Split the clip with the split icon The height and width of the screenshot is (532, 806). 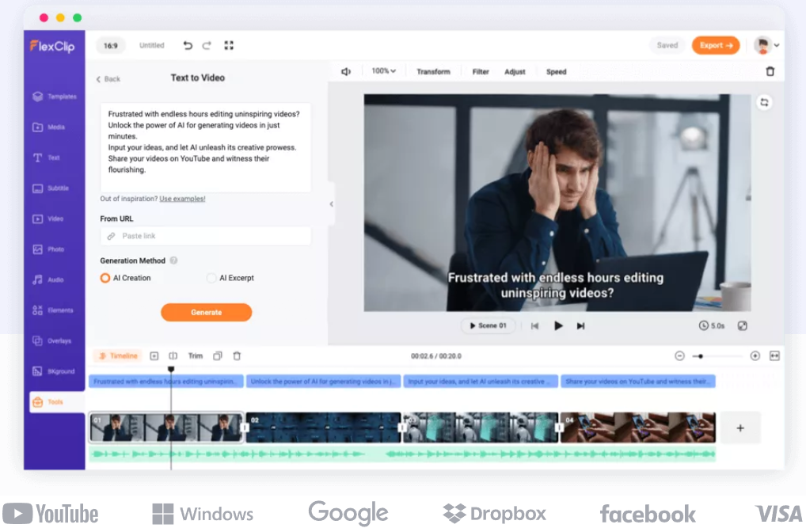coord(173,355)
